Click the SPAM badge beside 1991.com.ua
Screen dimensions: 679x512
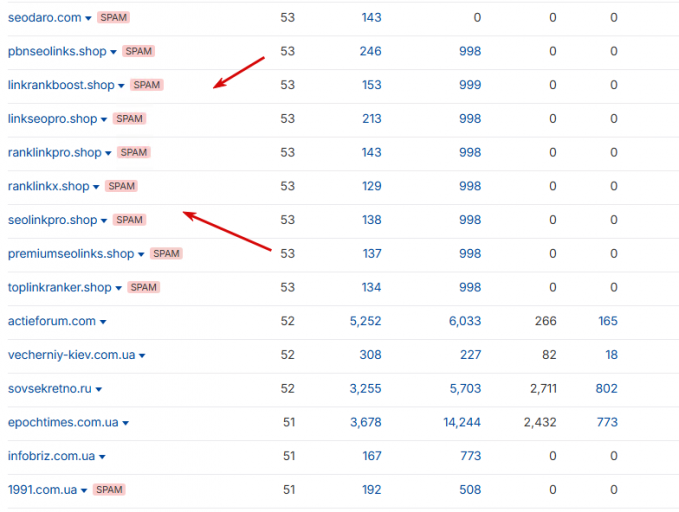(109, 489)
